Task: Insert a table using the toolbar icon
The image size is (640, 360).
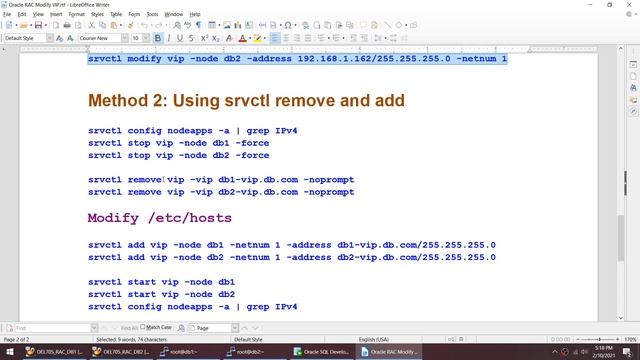Action: [x=211, y=25]
